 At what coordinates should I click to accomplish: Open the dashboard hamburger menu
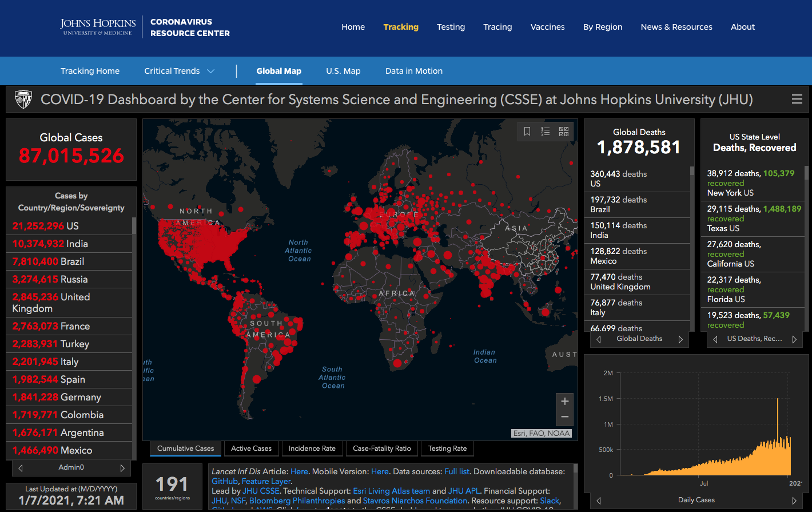click(797, 100)
